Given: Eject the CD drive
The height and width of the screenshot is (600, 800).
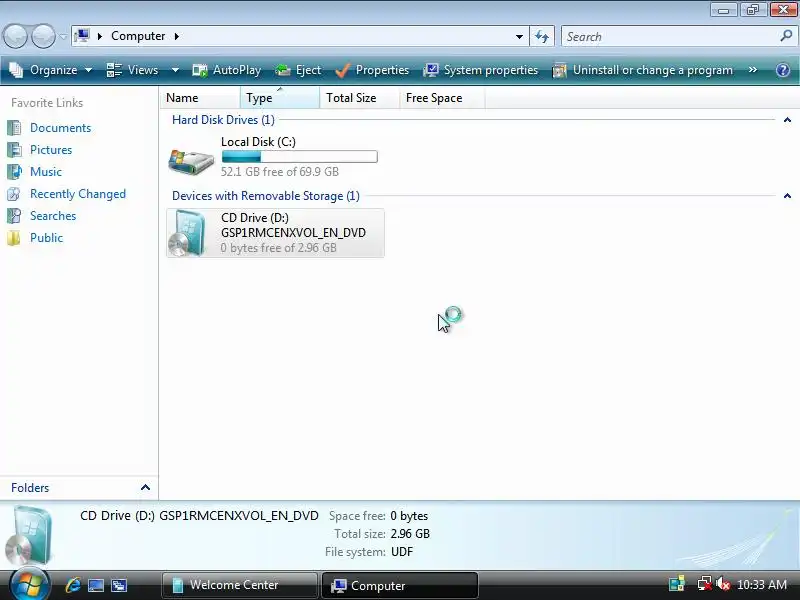Looking at the screenshot, I should pos(298,70).
